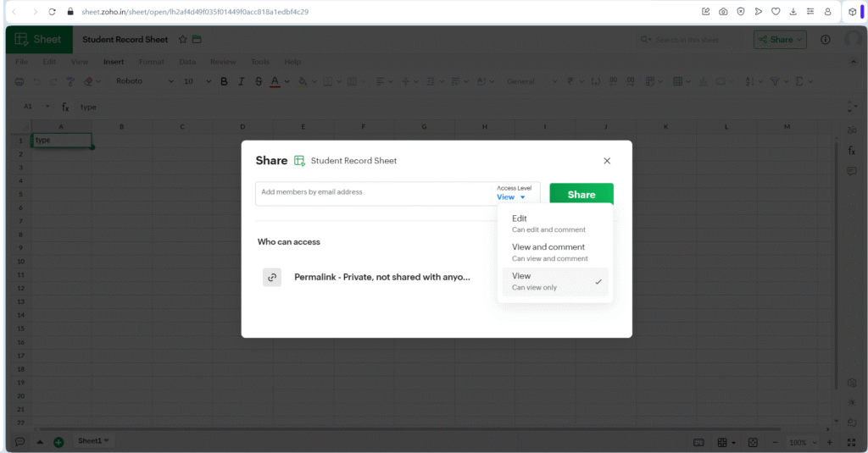The image size is (868, 453).
Task: Click the rupee currency format icon
Action: coord(570,81)
